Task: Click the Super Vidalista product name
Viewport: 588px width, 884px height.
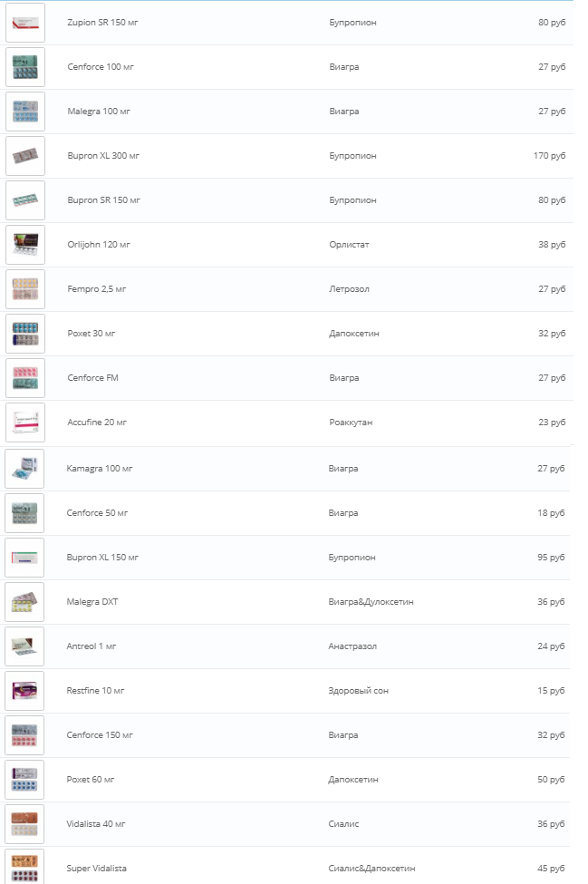Action: [97, 869]
